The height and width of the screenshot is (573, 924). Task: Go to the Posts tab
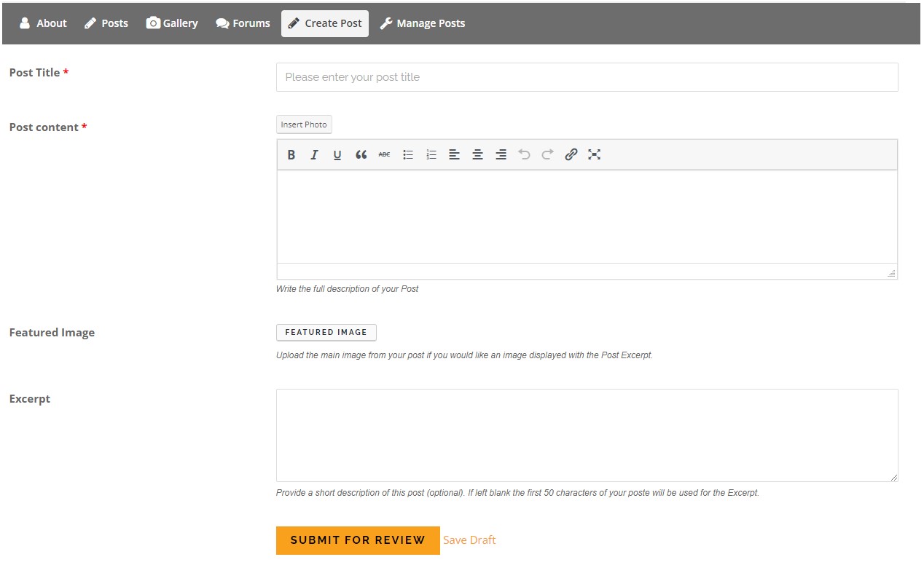(106, 23)
